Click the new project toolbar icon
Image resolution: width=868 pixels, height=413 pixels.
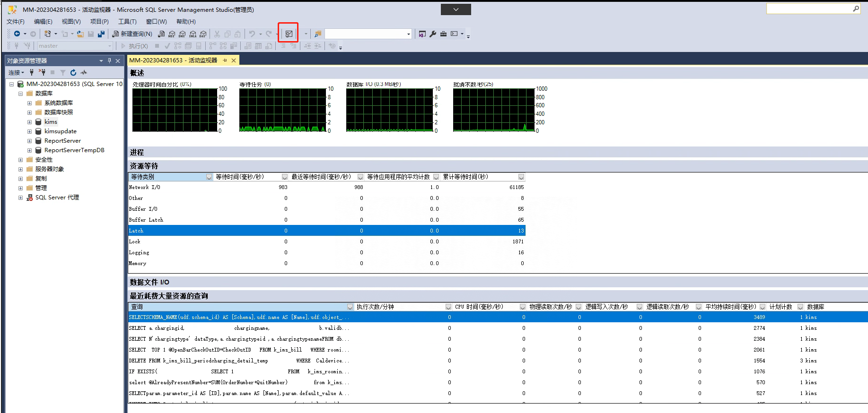tap(47, 34)
